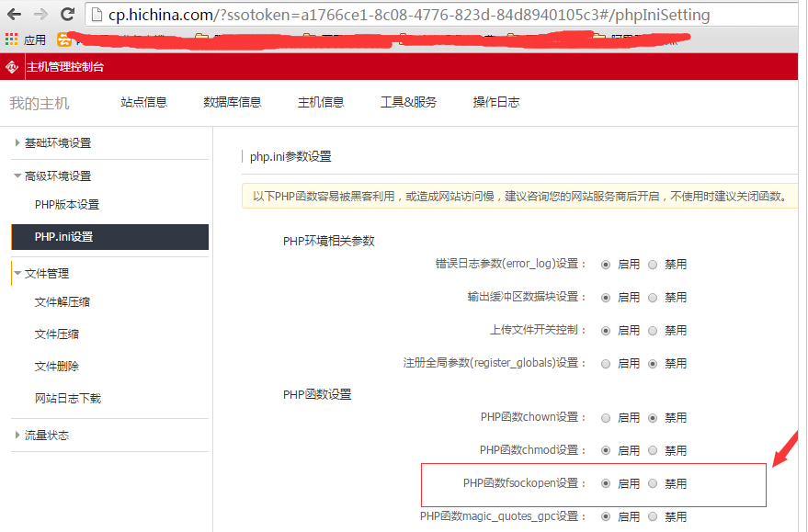Image resolution: width=808 pixels, height=532 pixels.
Task: Click php.ini参数设置 page heading
Action: [x=290, y=156]
